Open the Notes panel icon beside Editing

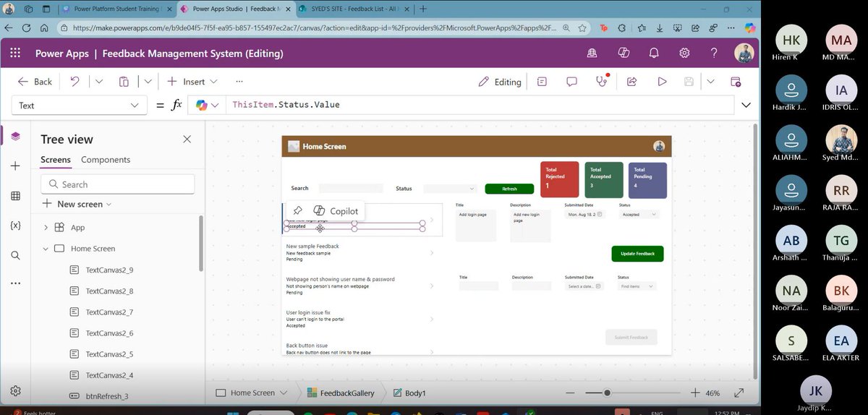point(542,82)
